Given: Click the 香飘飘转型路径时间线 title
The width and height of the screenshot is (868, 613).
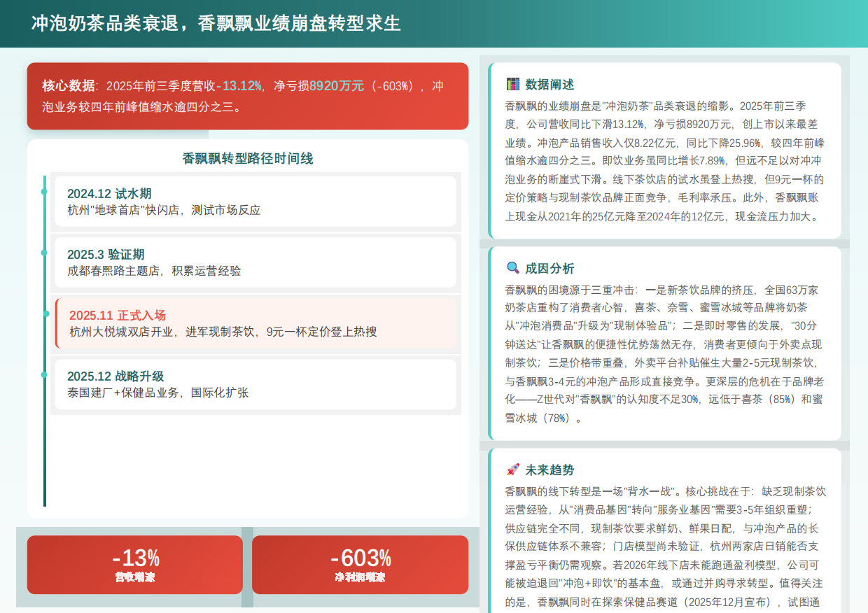Looking at the screenshot, I should (x=248, y=159).
